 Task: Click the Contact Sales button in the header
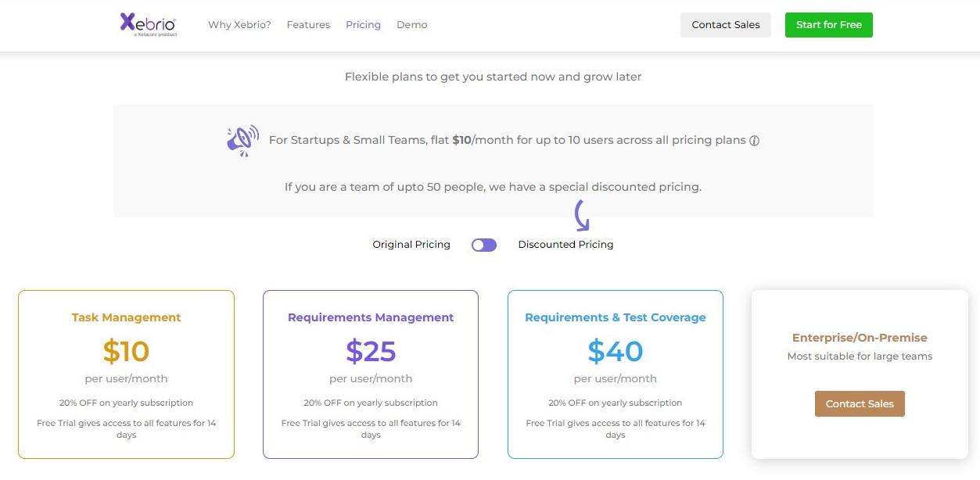[x=725, y=25]
